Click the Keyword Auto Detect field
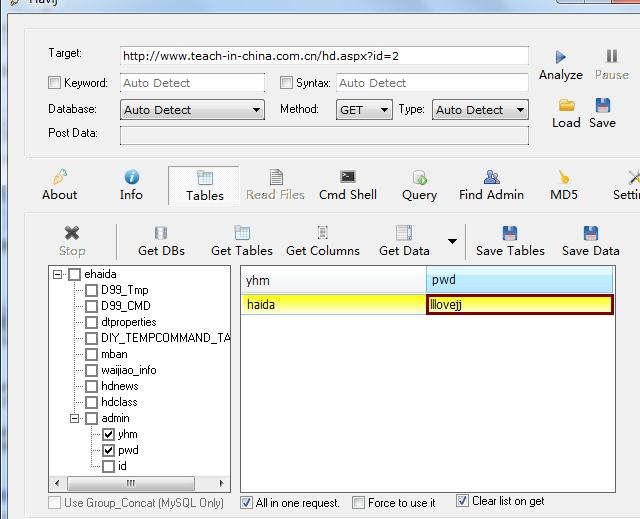The image size is (640, 519). coord(192,83)
